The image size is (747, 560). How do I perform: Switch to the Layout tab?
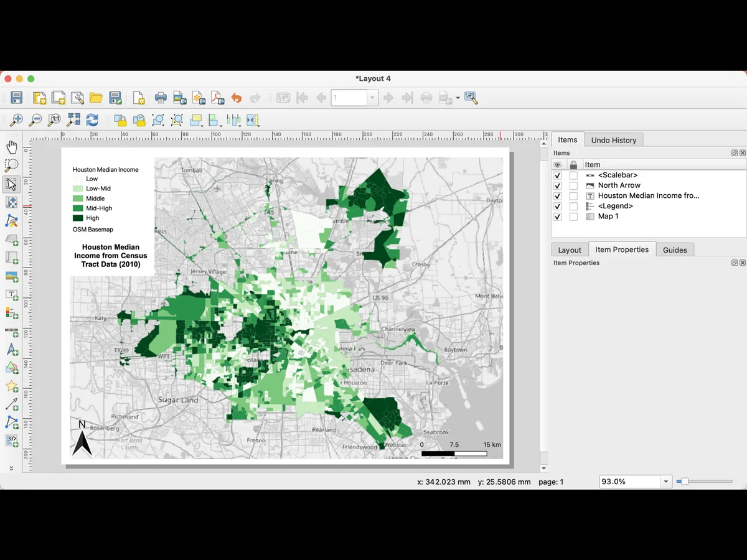pos(570,250)
